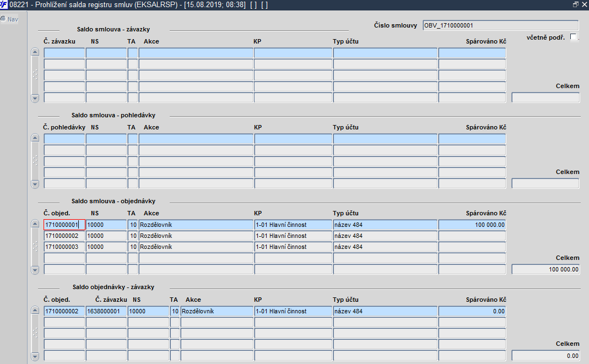Click scroll up arrow of pohledávky table
The width and height of the screenshot is (589, 364).
35,138
